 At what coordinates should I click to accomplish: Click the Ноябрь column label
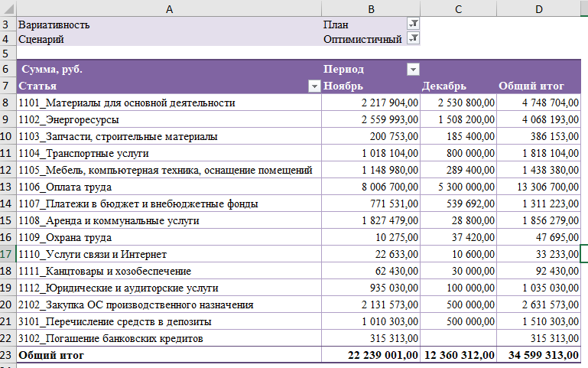tap(343, 86)
